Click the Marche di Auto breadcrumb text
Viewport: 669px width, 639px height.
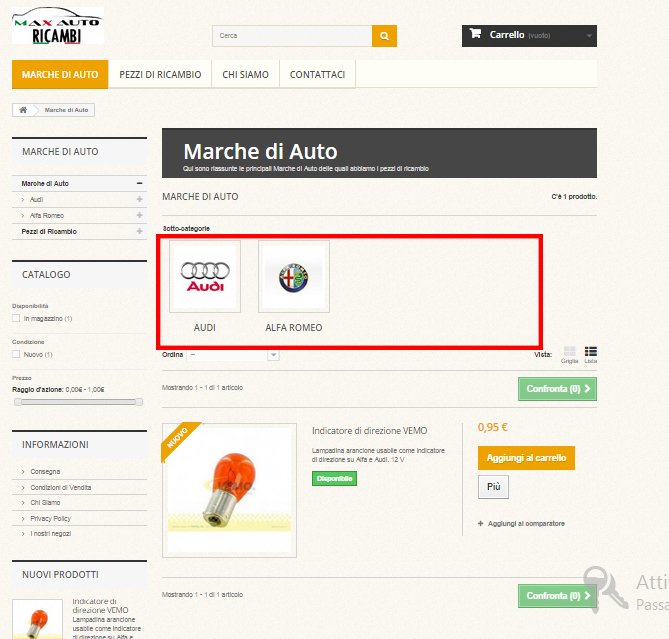coord(67,110)
